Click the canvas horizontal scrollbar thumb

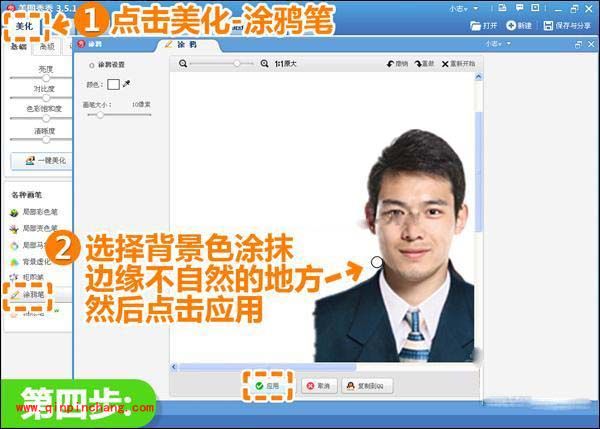coord(267,367)
